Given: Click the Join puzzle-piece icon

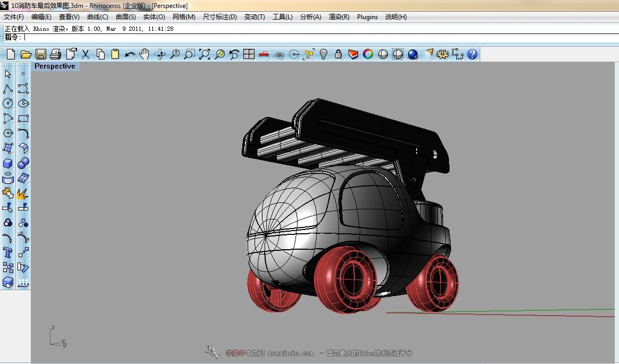Looking at the screenshot, I should (x=8, y=193).
